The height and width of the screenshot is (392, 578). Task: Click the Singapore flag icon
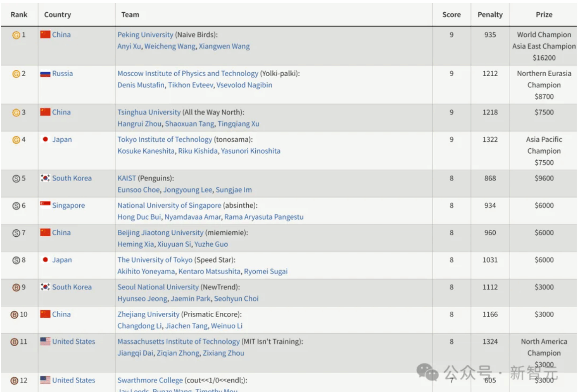[45, 205]
